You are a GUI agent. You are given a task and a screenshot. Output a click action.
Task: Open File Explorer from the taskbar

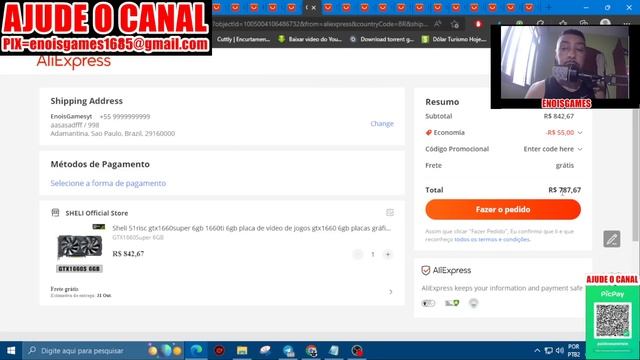(242, 351)
